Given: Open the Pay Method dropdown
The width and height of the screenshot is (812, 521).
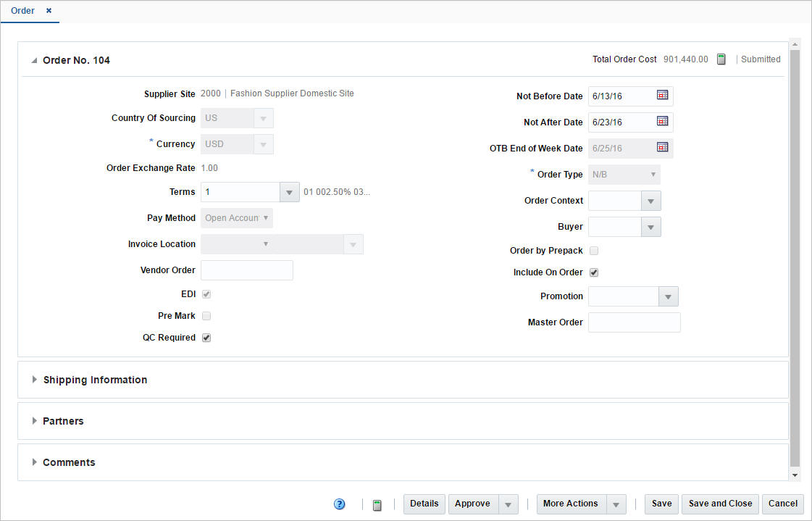Looking at the screenshot, I should pyautogui.click(x=237, y=218).
